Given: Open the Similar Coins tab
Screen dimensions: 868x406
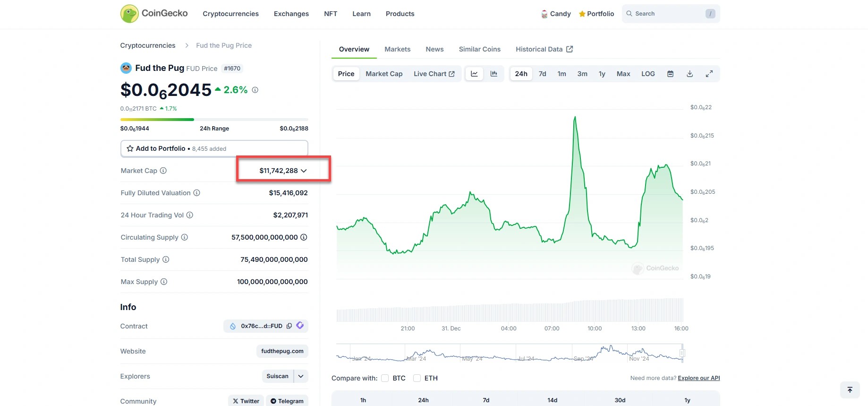Looking at the screenshot, I should (x=479, y=49).
